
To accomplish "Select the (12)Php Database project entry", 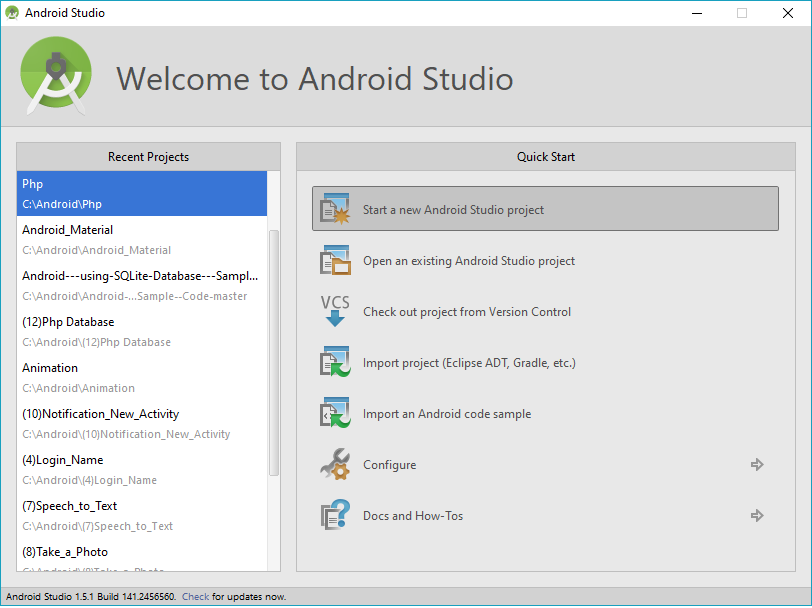I will pyautogui.click(x=142, y=331).
